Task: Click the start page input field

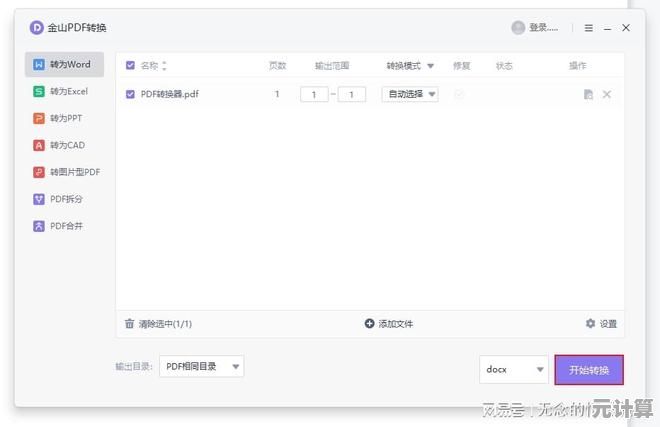Action: pyautogui.click(x=314, y=95)
